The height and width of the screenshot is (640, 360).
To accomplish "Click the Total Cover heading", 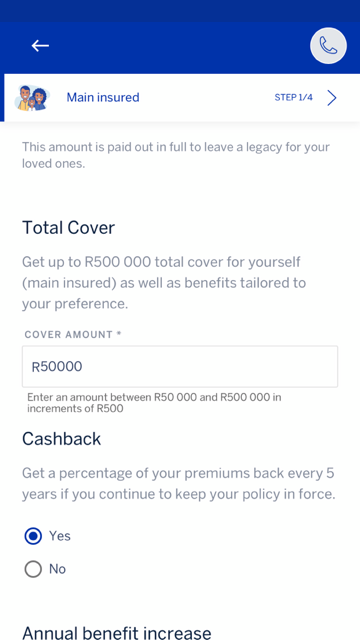I will (x=69, y=228).
